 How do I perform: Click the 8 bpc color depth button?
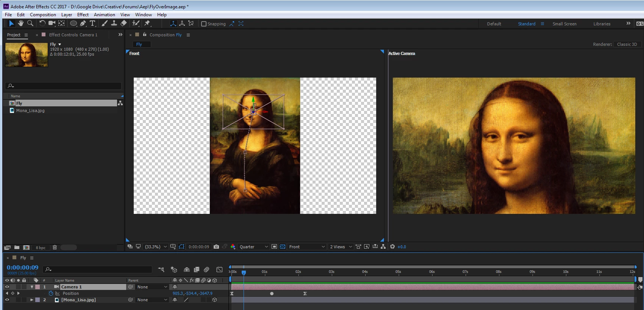41,248
